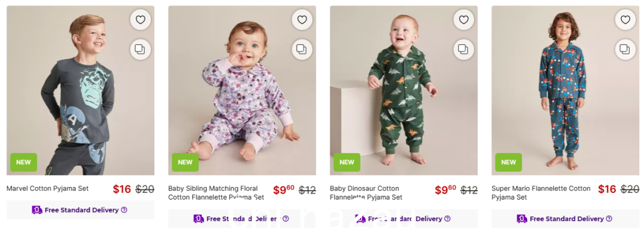Open delivery info icon under Baby Dinosaur set
The height and width of the screenshot is (233, 644).
(447, 219)
